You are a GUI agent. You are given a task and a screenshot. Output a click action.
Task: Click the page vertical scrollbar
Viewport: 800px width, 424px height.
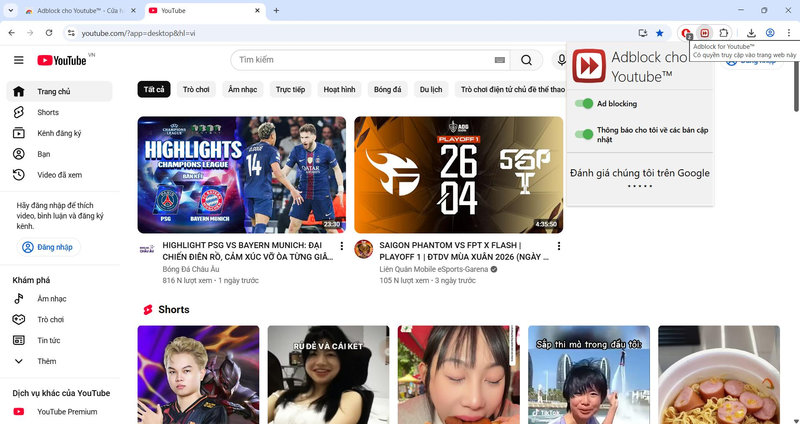[x=796, y=80]
